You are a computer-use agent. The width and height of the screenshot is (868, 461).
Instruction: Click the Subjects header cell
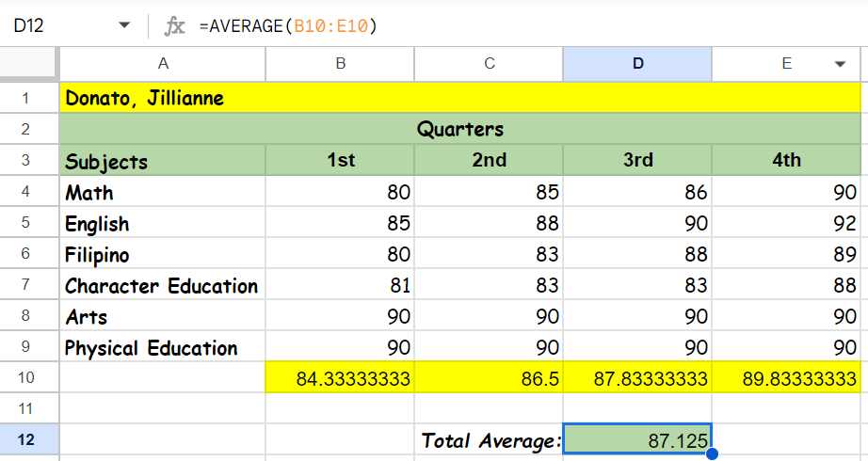162,161
